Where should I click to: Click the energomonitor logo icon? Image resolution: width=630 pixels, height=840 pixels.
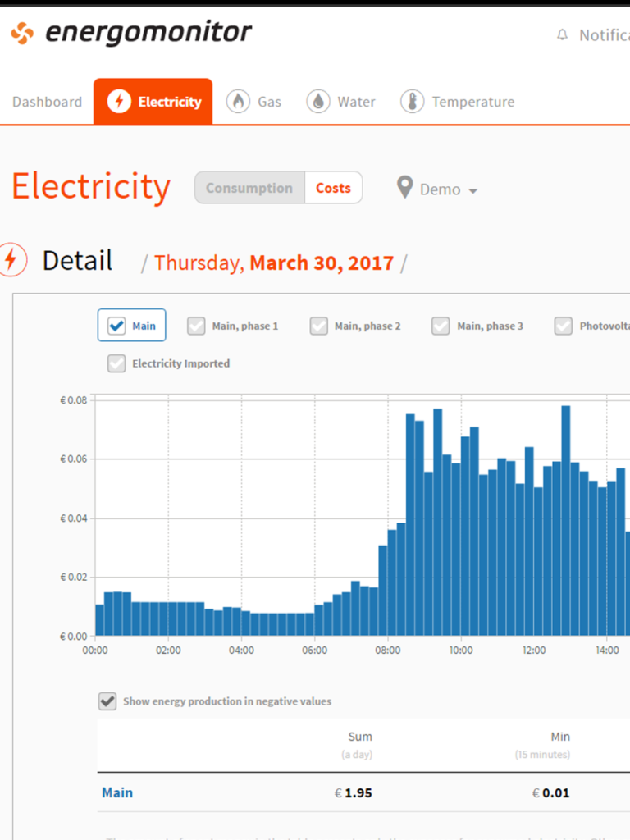(x=22, y=34)
